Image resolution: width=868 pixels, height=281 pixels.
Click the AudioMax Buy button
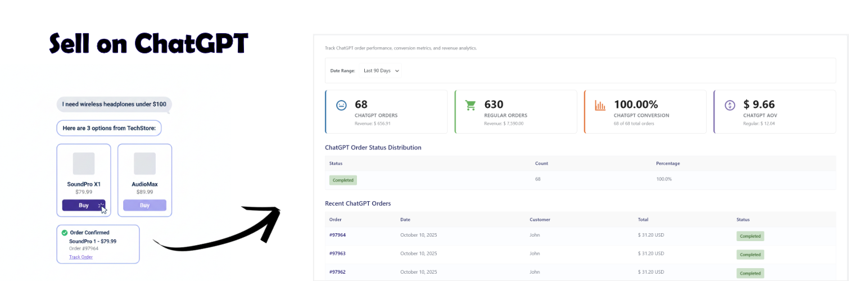point(144,205)
